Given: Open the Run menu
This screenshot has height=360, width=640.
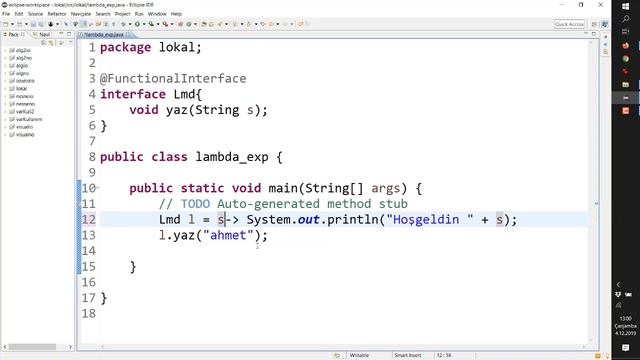Looking at the screenshot, I should (x=139, y=14).
